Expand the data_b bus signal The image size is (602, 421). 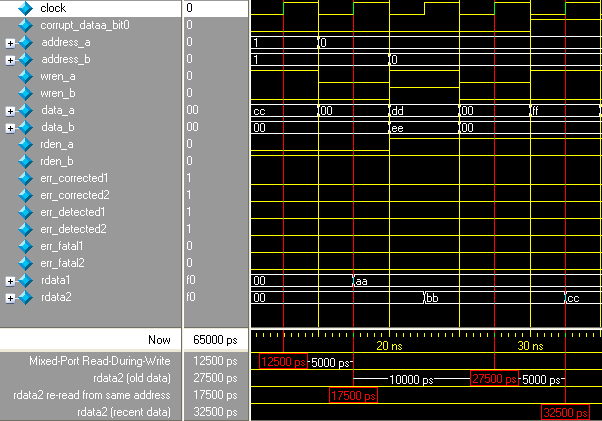coord(10,128)
